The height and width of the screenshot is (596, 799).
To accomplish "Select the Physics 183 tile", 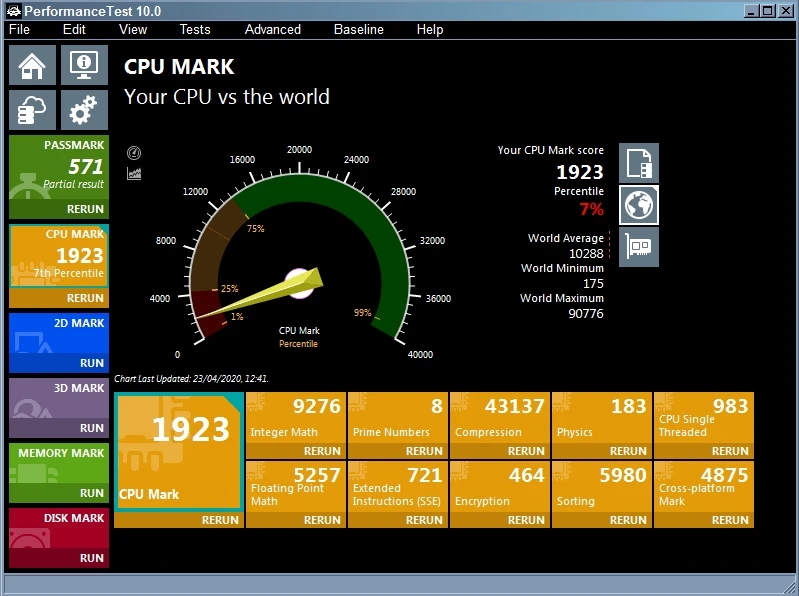I will pos(602,418).
